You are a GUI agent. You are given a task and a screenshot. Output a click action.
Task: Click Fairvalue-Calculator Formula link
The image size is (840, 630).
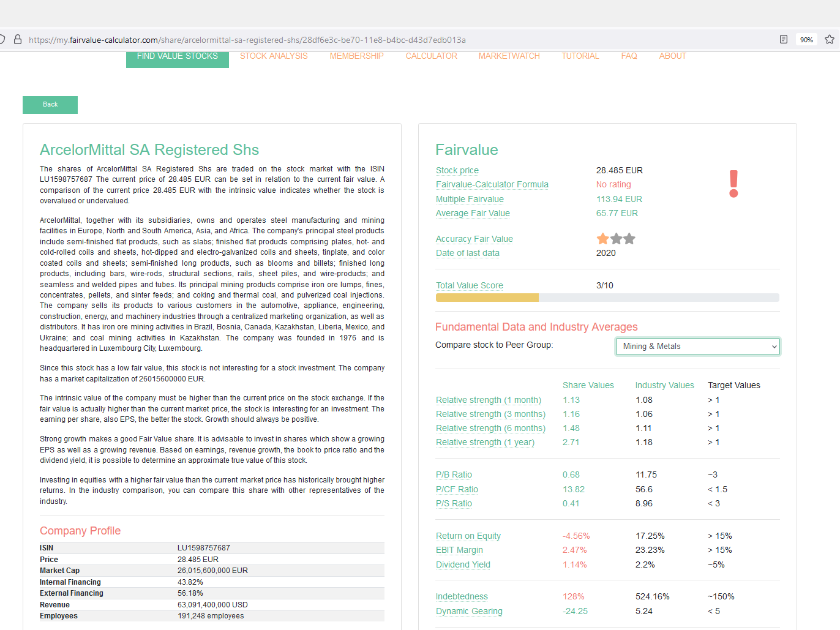point(492,184)
